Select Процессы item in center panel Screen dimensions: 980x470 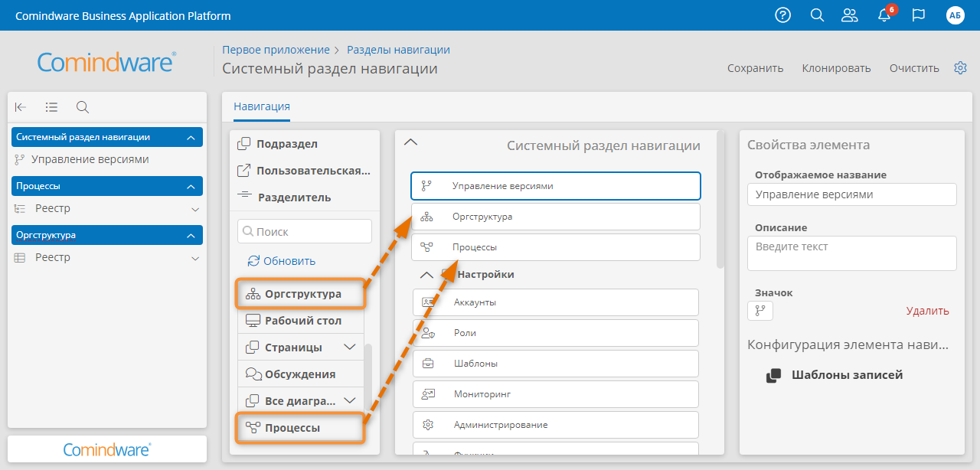tap(556, 247)
